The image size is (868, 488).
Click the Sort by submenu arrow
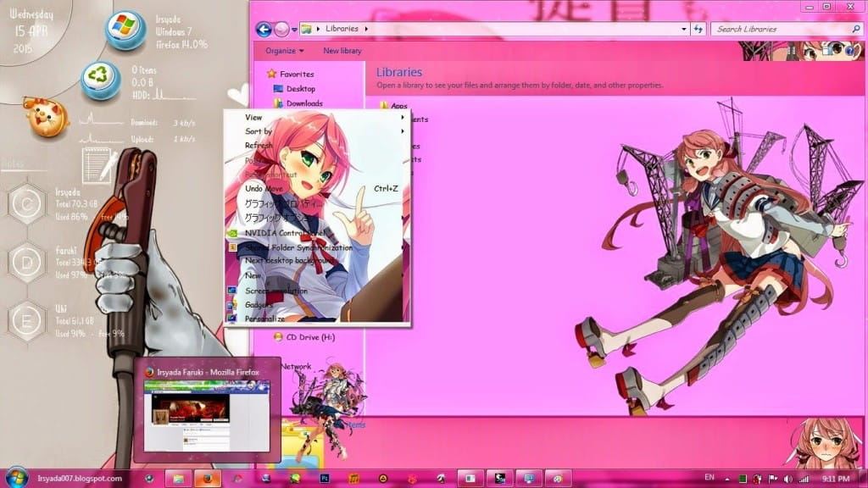coord(403,131)
